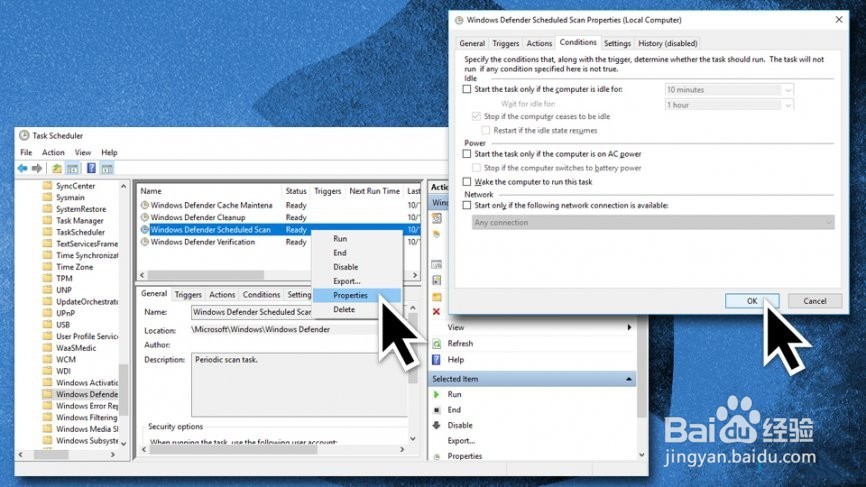
Task: Switch to the Settings tab in Properties dialog
Action: point(617,43)
